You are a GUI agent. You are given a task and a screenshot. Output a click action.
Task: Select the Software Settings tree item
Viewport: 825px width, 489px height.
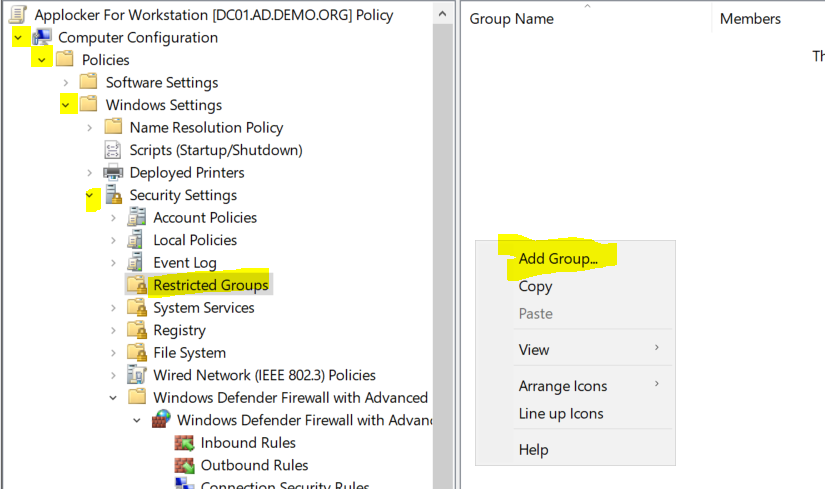pos(162,83)
